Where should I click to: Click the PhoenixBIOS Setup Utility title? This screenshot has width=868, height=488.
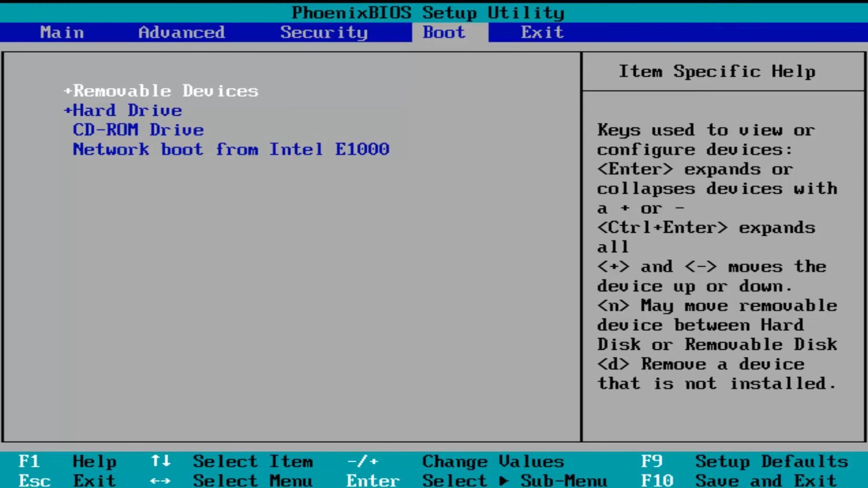[x=428, y=13]
